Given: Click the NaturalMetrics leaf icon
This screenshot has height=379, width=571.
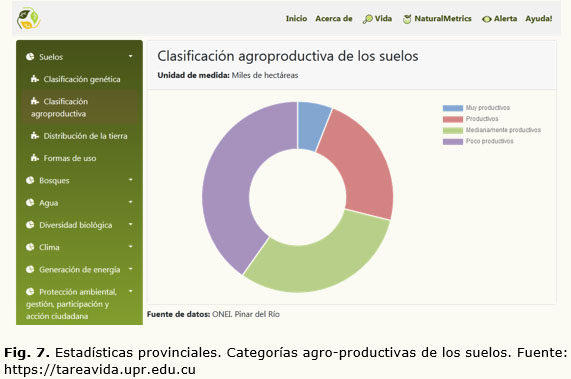Looking at the screenshot, I should 407,19.
